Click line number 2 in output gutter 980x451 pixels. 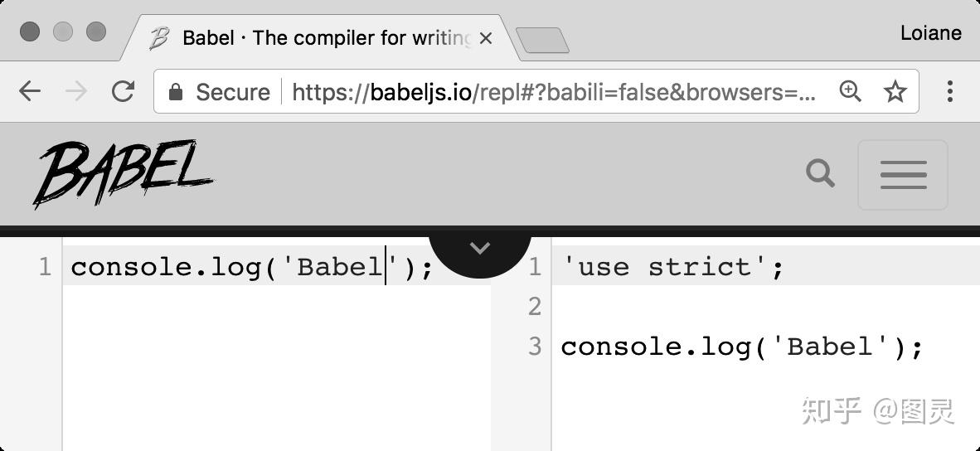(534, 307)
